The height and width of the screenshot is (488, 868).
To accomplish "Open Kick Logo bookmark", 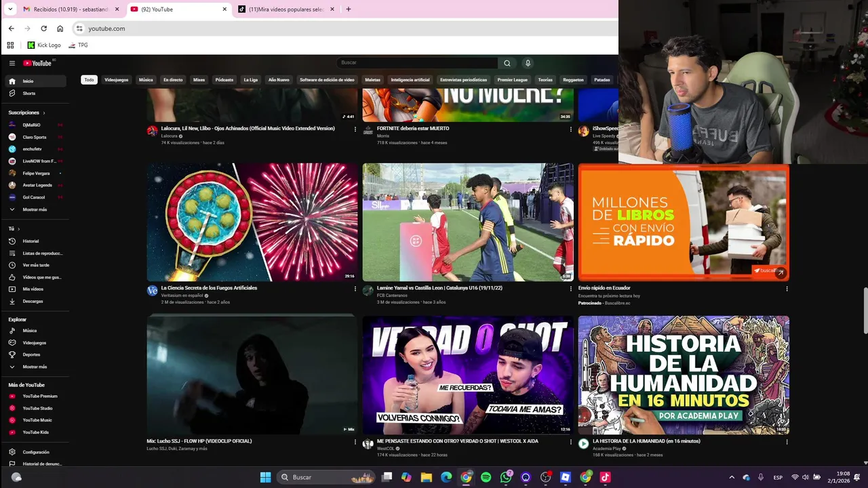I will pyautogui.click(x=44, y=45).
